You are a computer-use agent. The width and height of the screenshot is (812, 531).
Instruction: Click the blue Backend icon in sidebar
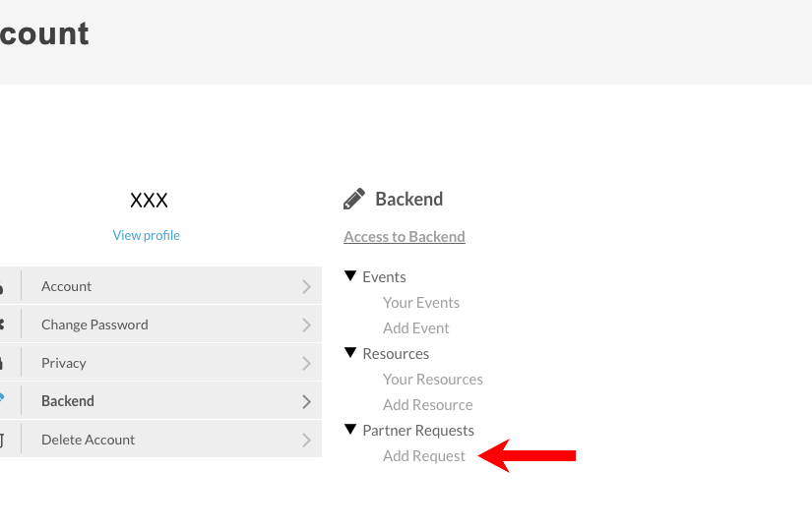2,400
